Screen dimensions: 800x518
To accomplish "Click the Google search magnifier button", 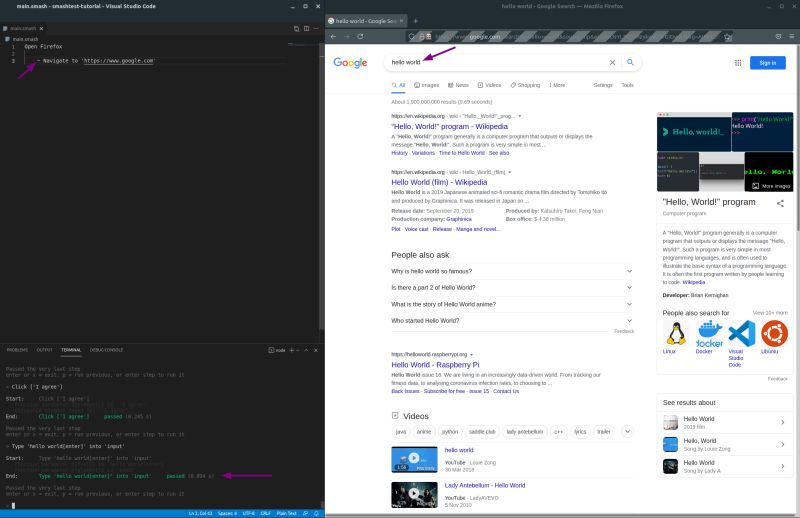I will click(630, 62).
